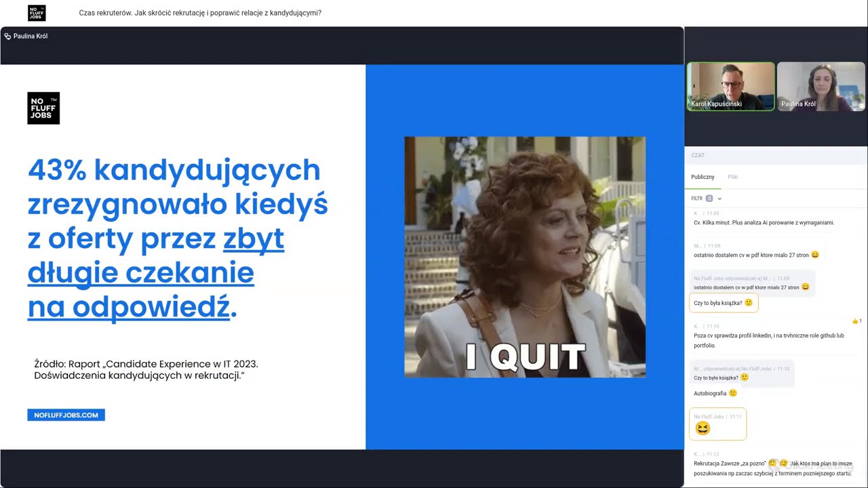Switch to the Publiczny chat tab
This screenshot has width=868, height=488.
[x=703, y=177]
